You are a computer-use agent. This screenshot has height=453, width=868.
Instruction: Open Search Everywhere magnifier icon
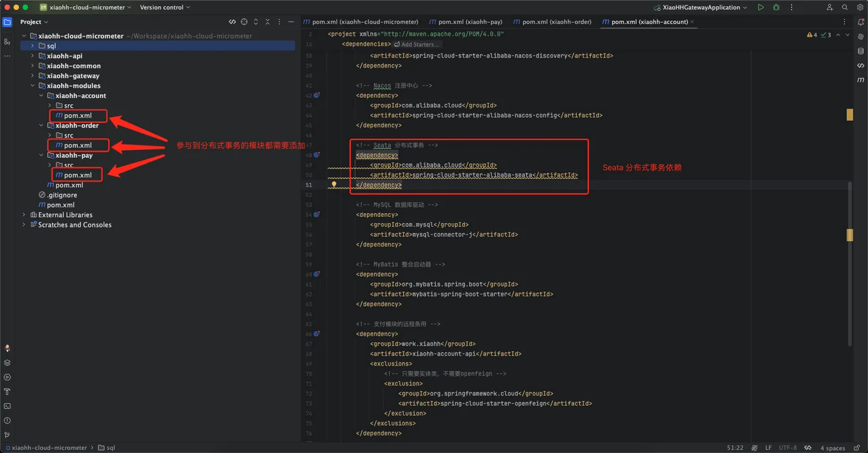tap(844, 7)
